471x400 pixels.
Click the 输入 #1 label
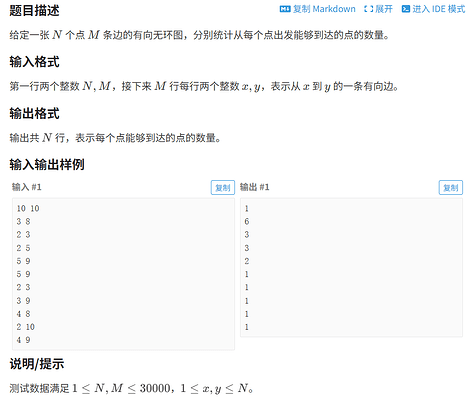click(x=27, y=187)
